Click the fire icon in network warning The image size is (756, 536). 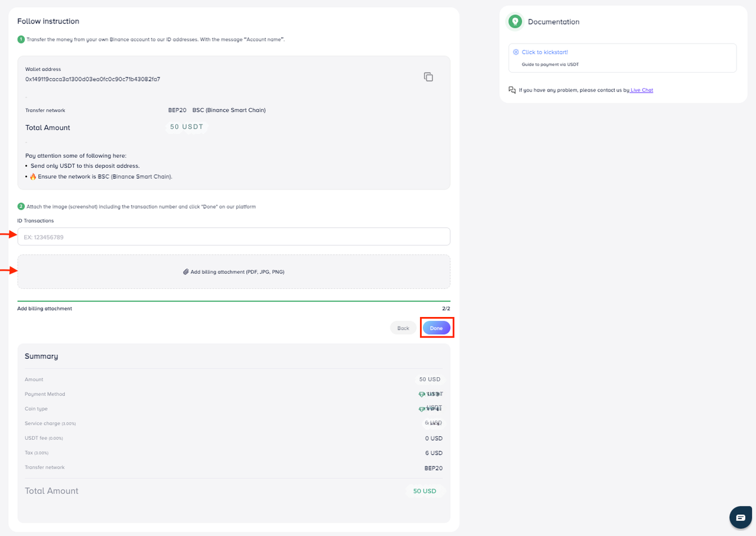[33, 177]
